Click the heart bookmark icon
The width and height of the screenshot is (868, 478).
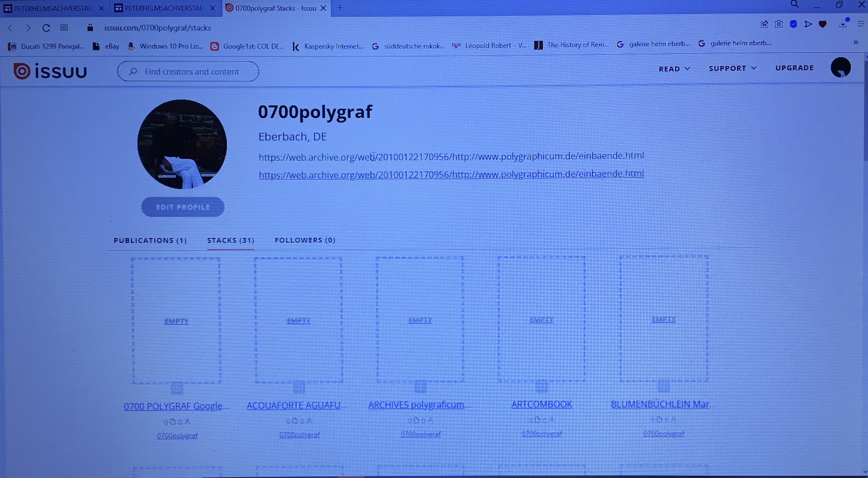click(823, 24)
